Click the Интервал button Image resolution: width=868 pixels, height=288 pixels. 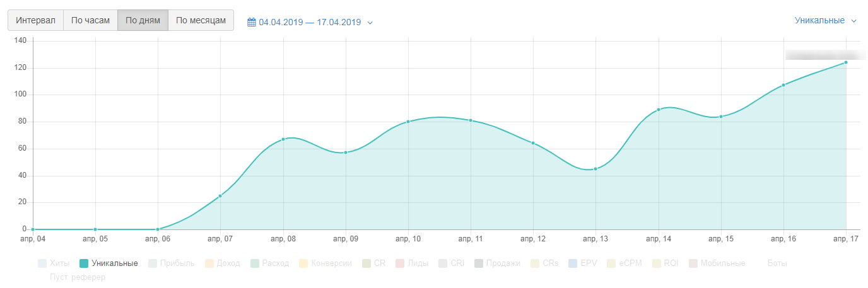click(x=36, y=20)
